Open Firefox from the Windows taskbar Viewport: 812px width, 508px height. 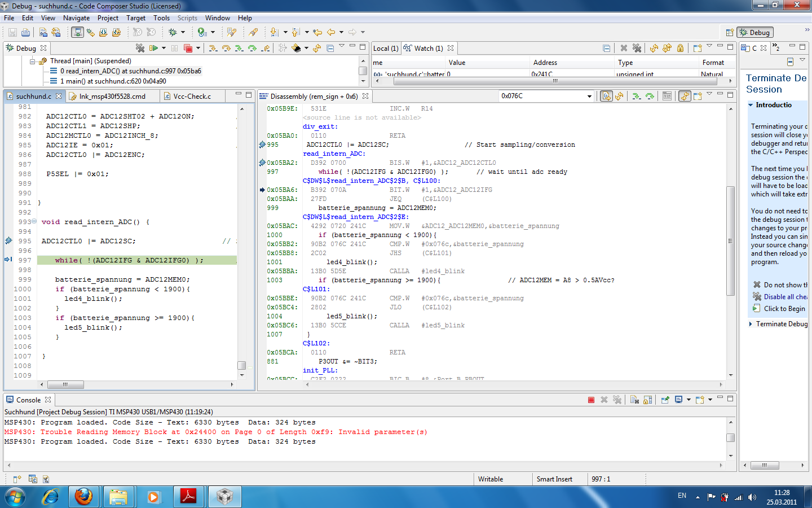83,497
